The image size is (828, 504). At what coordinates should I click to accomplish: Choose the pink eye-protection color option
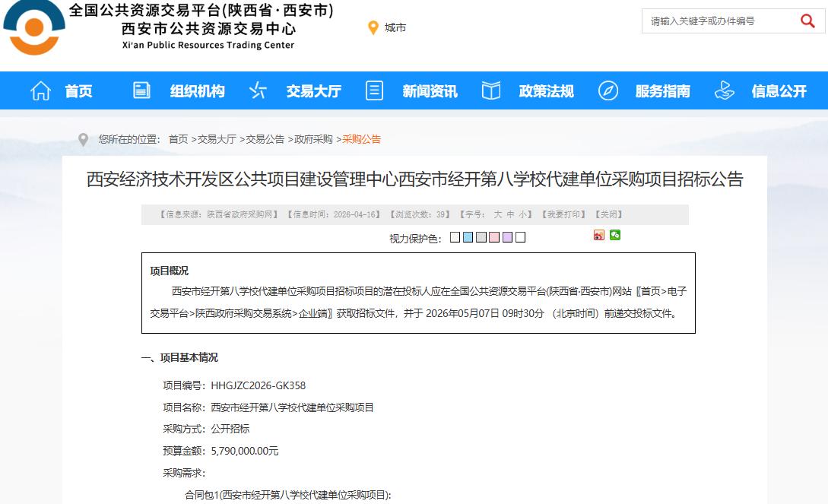point(494,236)
